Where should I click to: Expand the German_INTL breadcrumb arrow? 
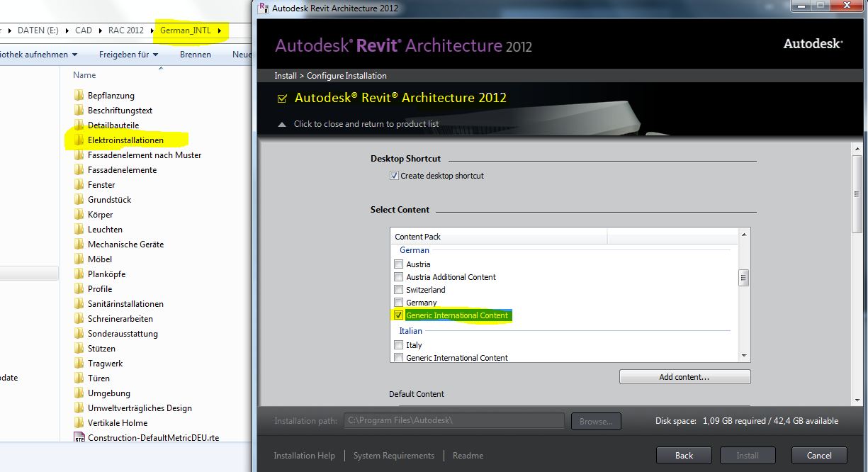pyautogui.click(x=220, y=30)
